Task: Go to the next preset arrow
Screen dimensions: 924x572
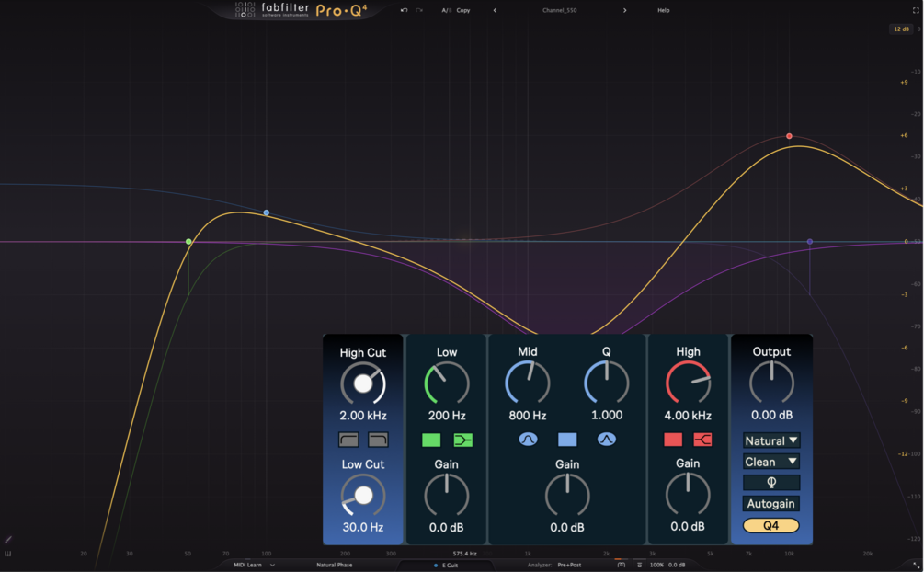Action: coord(624,10)
